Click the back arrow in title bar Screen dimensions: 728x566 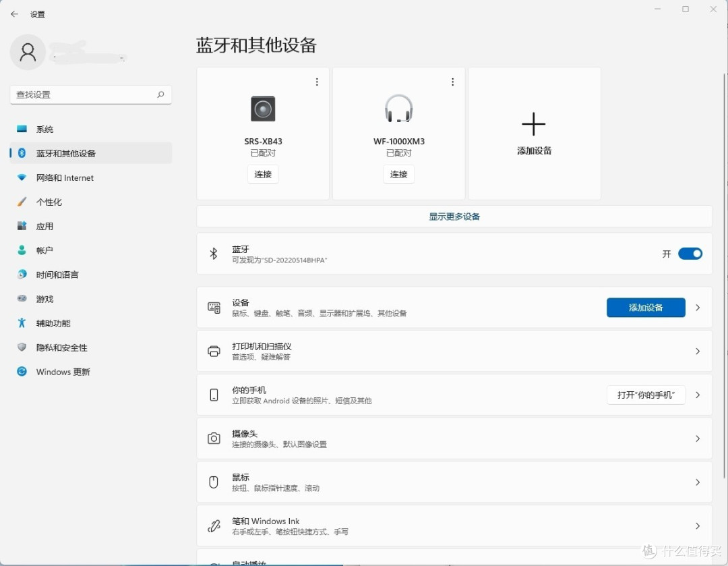(x=14, y=14)
